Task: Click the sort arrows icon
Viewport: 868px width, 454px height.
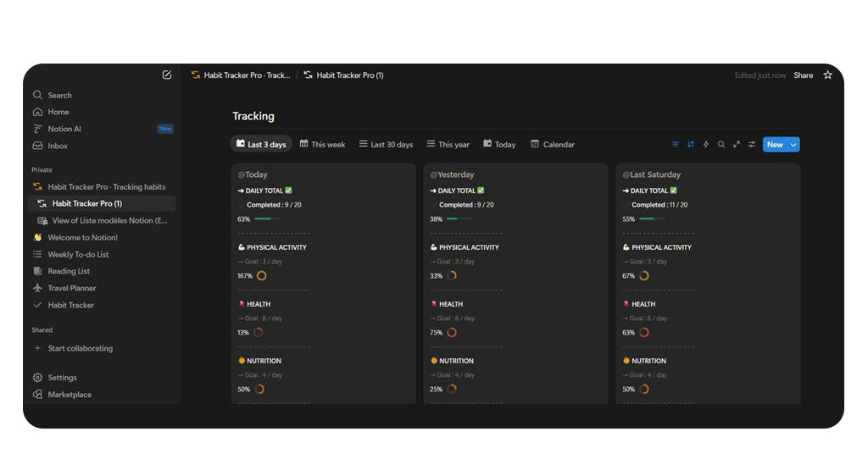Action: [691, 145]
